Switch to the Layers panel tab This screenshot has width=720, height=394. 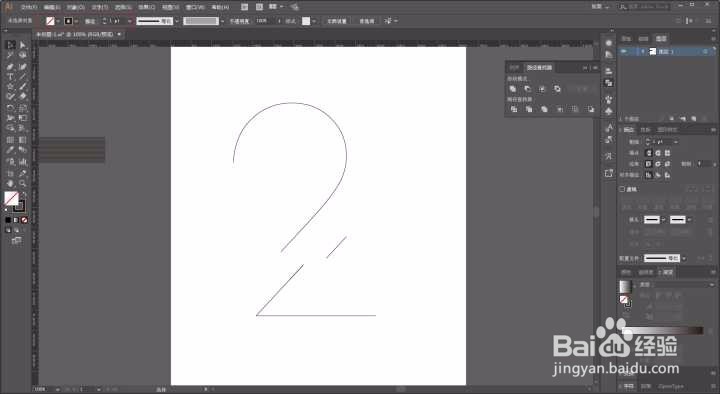660,39
